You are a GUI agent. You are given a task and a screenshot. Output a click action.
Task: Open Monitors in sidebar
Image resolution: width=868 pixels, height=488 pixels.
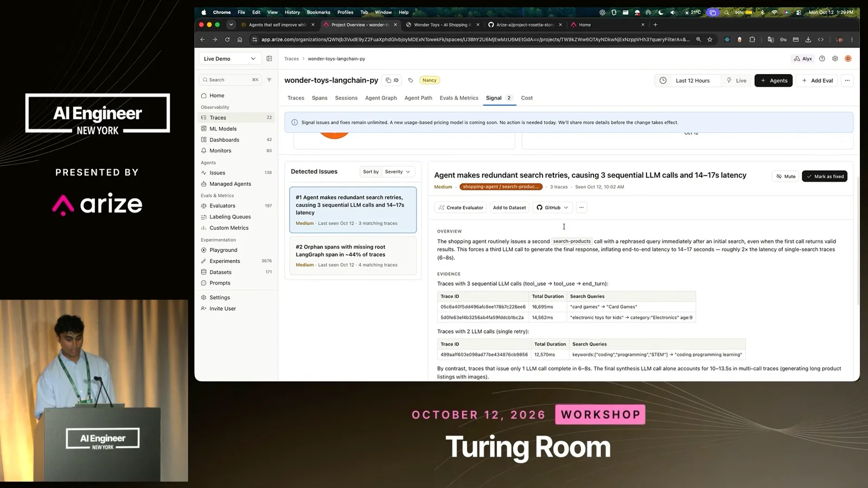point(220,151)
